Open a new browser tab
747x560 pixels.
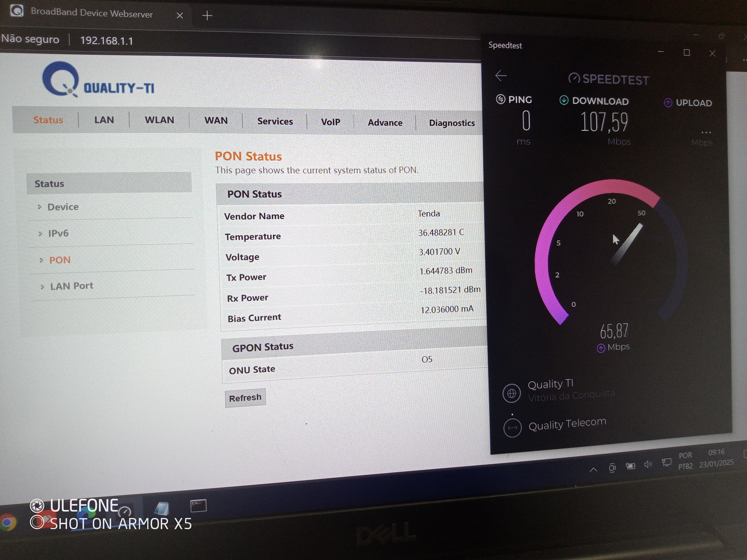[x=207, y=15]
